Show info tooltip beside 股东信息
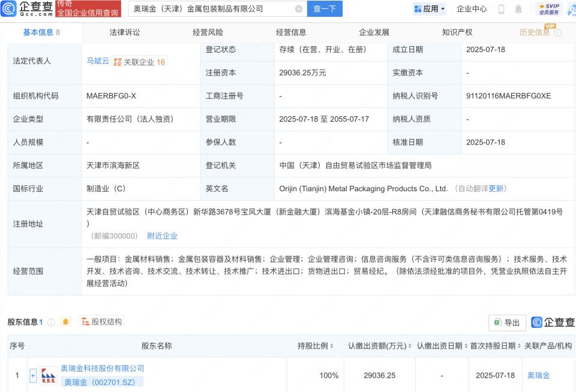Viewport: 576px width, 392px height. click(x=51, y=322)
